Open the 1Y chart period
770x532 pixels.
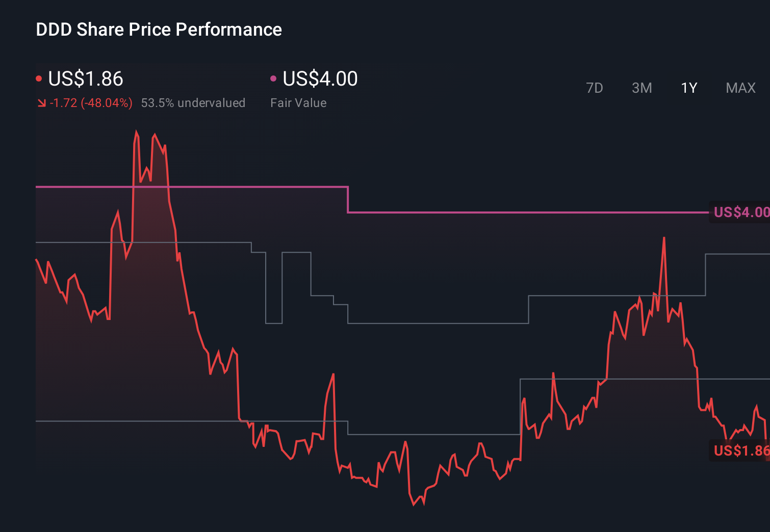pos(688,88)
